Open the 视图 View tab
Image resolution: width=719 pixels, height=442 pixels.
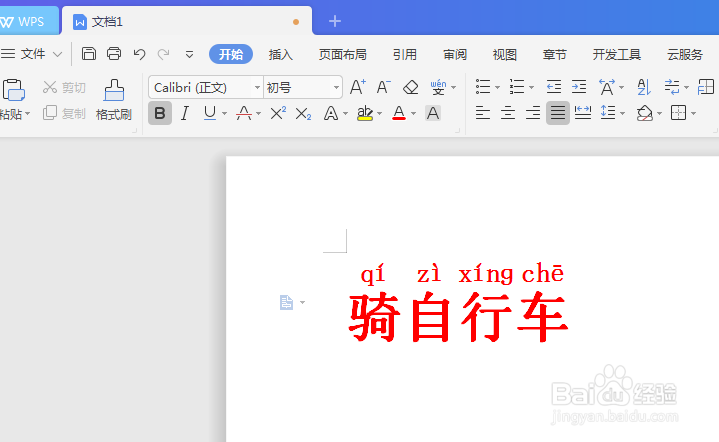[504, 55]
